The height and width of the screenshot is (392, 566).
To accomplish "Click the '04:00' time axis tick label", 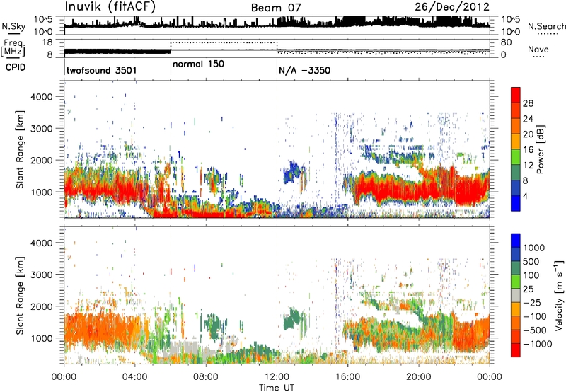I will 135,377.
